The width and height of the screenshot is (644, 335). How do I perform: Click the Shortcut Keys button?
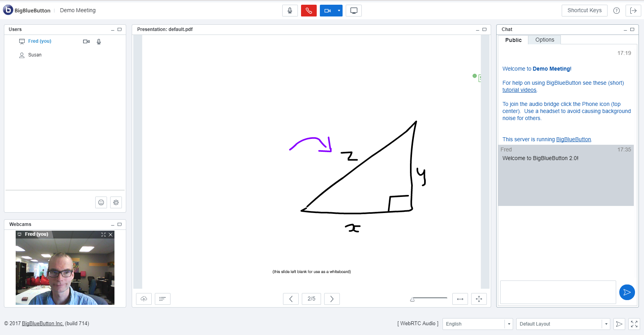click(584, 11)
